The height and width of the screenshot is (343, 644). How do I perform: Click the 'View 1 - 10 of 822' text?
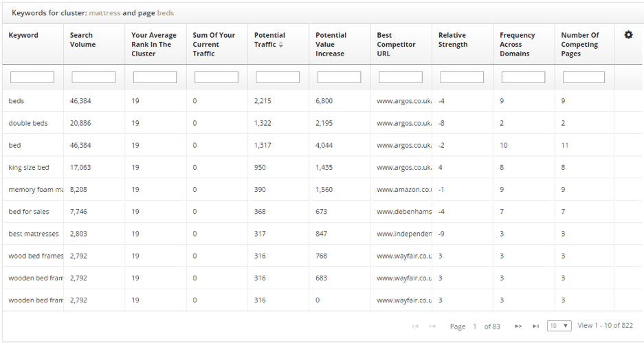point(605,325)
